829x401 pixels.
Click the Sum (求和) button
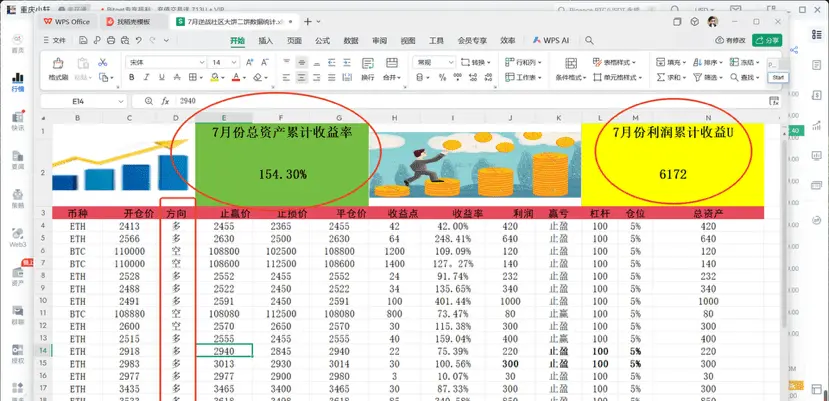click(x=671, y=77)
